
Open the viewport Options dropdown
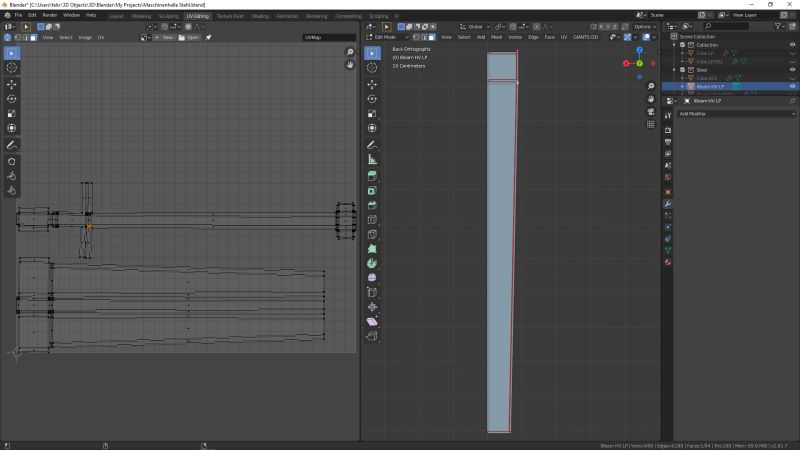click(644, 27)
